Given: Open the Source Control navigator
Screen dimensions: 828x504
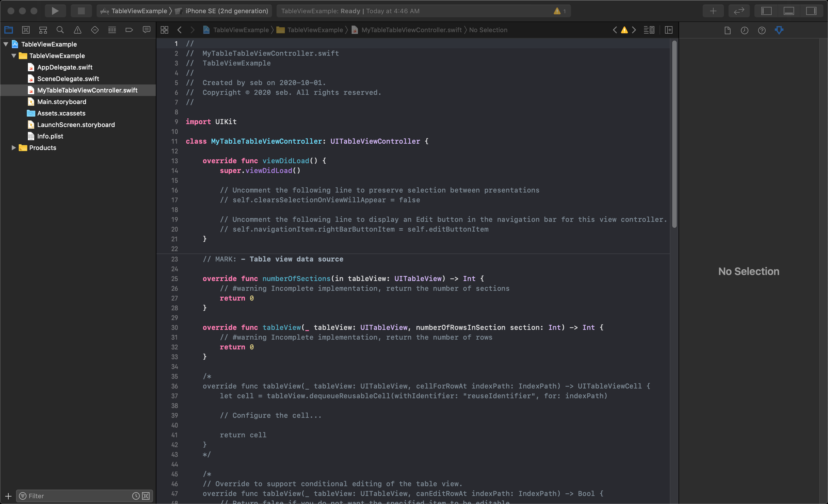Looking at the screenshot, I should tap(26, 30).
